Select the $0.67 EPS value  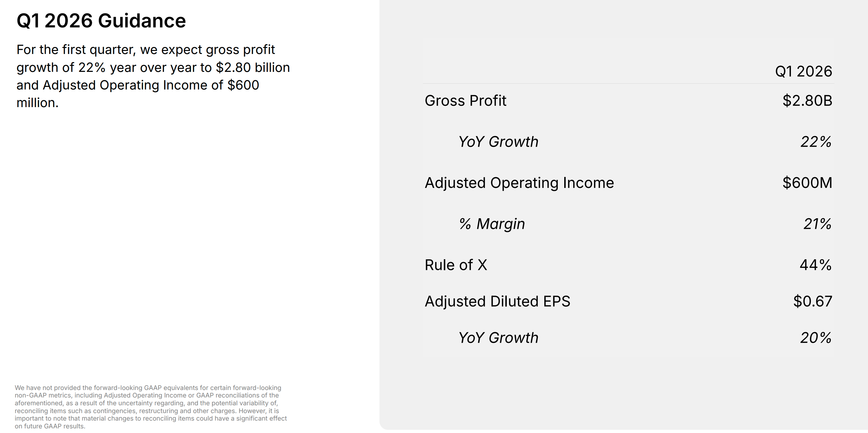tap(812, 302)
